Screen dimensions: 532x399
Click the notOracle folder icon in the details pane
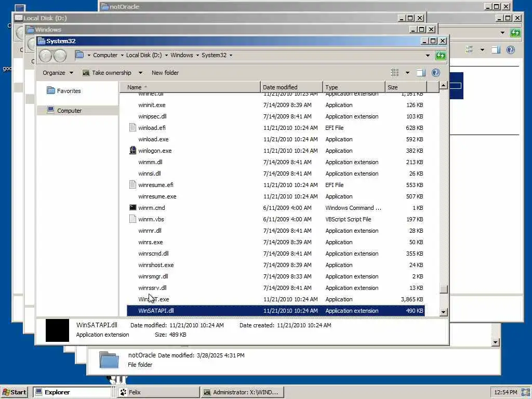click(109, 360)
